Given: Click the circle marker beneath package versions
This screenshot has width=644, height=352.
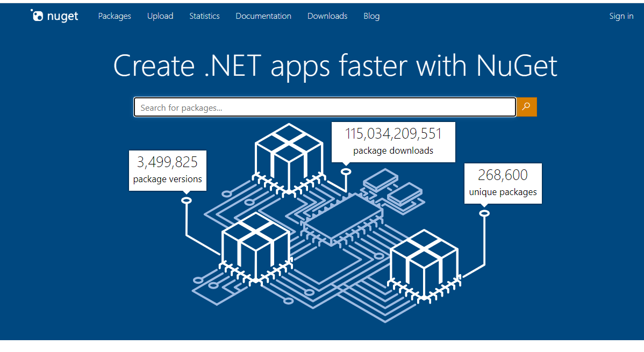Looking at the screenshot, I should [x=187, y=200].
